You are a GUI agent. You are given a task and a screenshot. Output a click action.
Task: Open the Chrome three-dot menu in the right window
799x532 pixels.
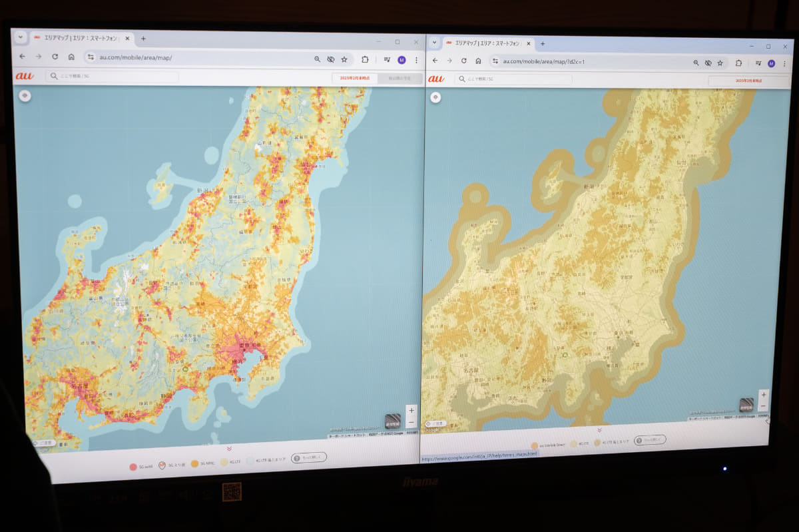(783, 63)
